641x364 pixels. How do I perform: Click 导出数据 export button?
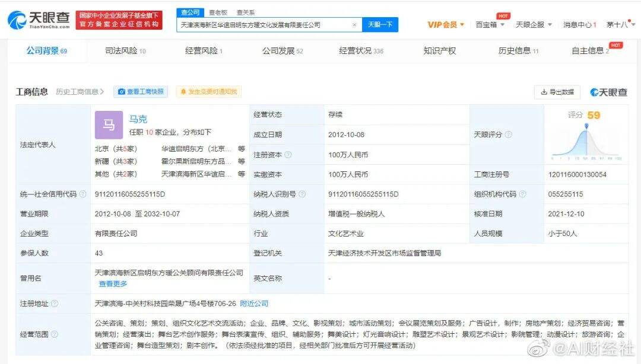[557, 92]
